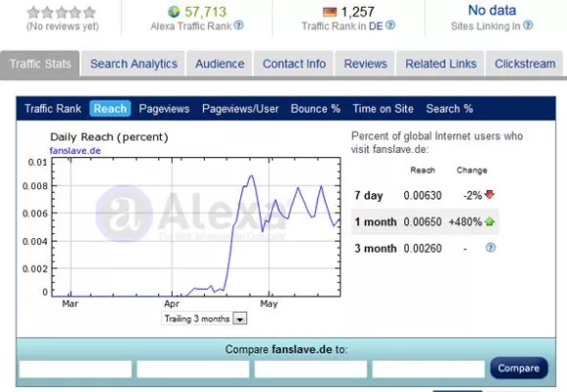Click the fourth compare site input field
The image size is (567, 392).
coord(429,368)
